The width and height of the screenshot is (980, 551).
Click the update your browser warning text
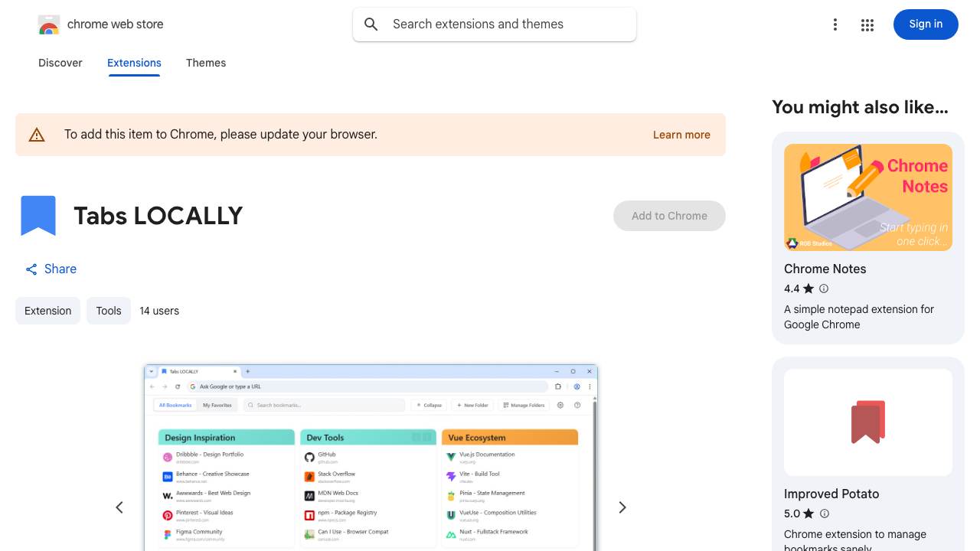click(x=220, y=135)
